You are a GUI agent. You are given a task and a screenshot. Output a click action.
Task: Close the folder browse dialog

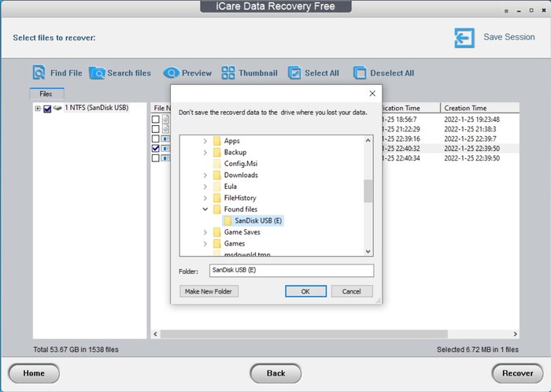pos(372,94)
